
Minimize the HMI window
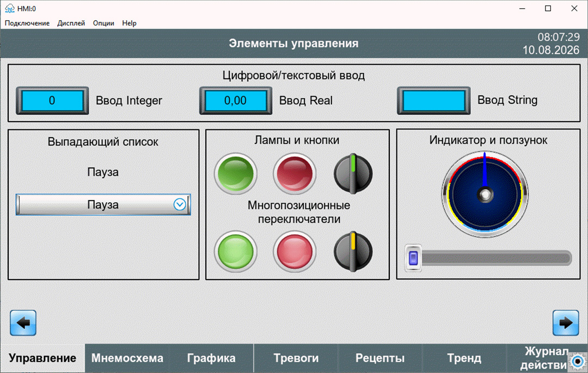[522, 8]
